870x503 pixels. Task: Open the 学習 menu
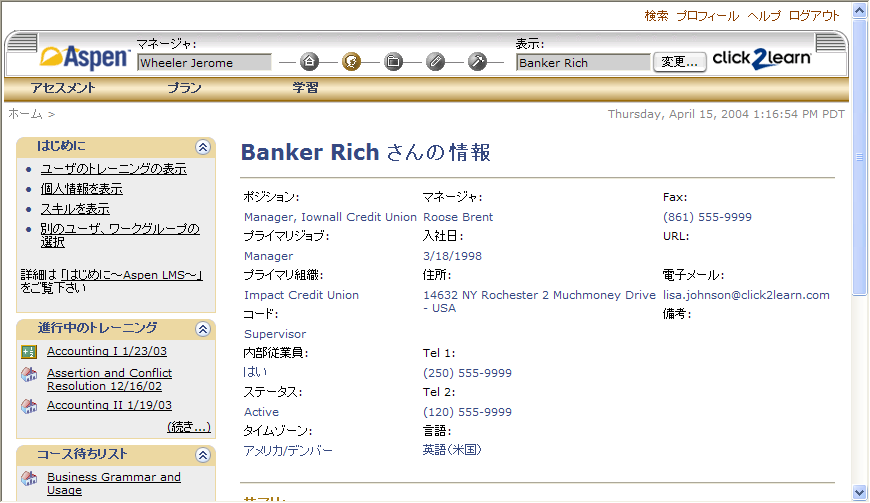[305, 88]
